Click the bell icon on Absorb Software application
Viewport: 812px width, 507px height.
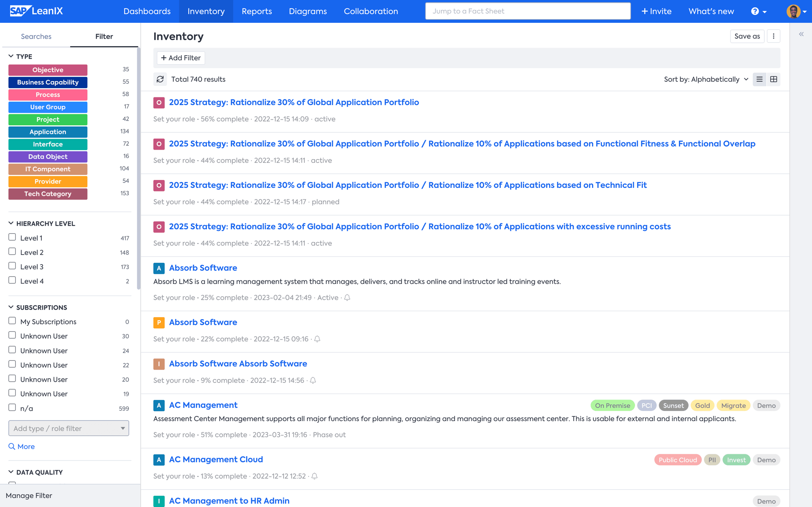pyautogui.click(x=347, y=297)
